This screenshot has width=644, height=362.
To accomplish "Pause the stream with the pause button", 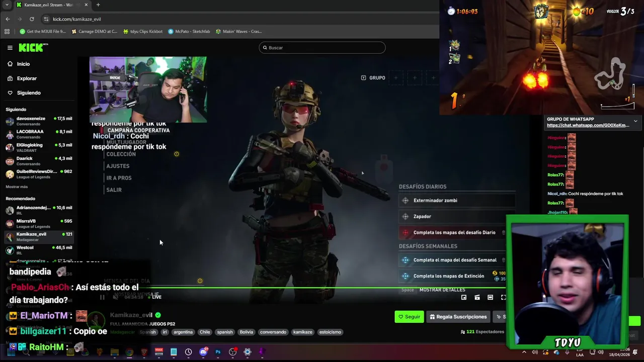I will tap(102, 297).
